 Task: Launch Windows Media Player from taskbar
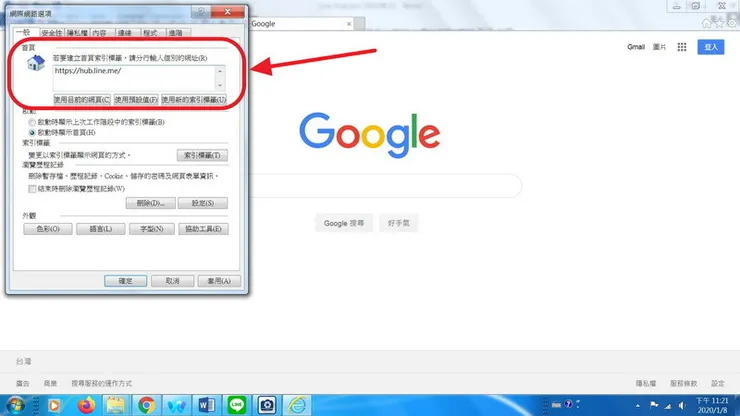pos(54,405)
